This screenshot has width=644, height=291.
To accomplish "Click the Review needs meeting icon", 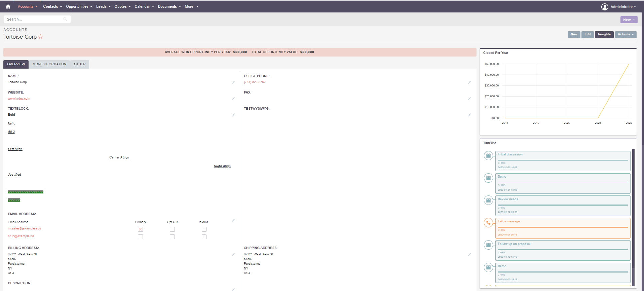I will 488,200.
